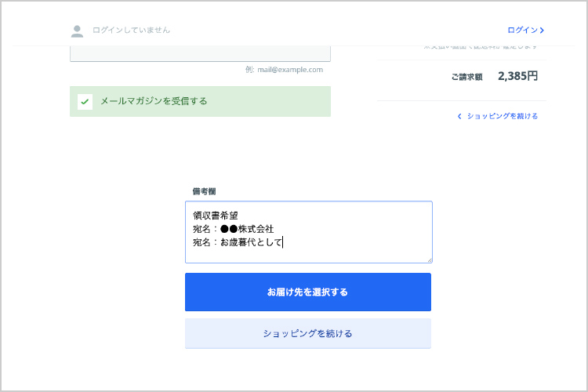The height and width of the screenshot is (392, 588).
Task: Click the light ショッピングを続ける button
Action: (x=308, y=333)
